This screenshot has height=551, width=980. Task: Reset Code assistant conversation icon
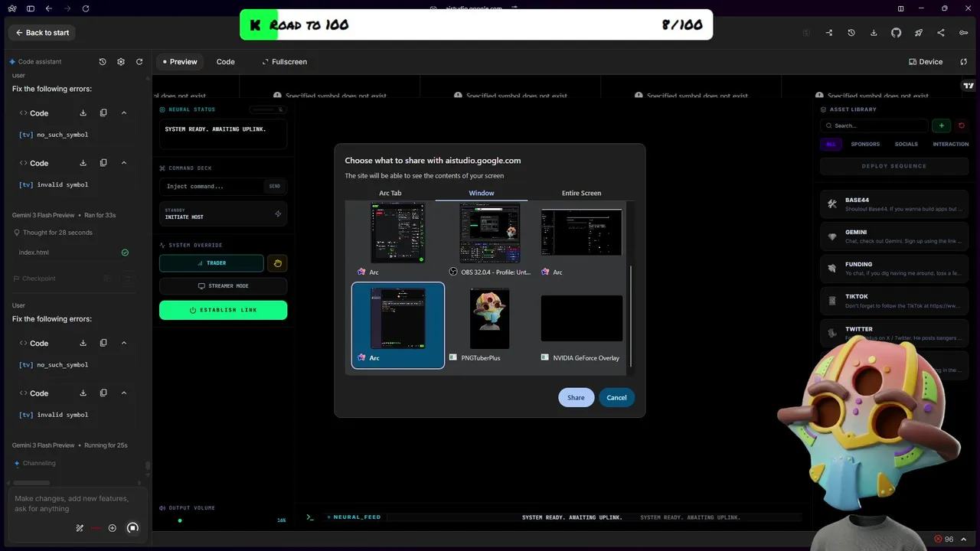pyautogui.click(x=139, y=61)
